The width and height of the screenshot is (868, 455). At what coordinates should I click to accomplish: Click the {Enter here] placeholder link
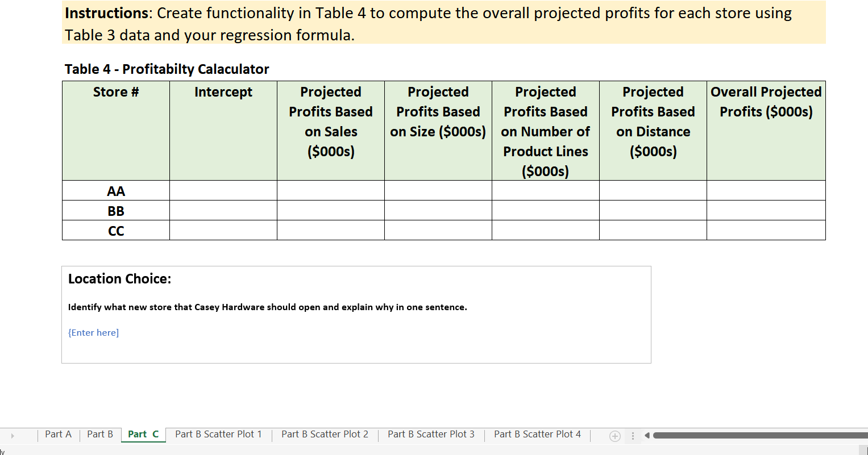(93, 332)
